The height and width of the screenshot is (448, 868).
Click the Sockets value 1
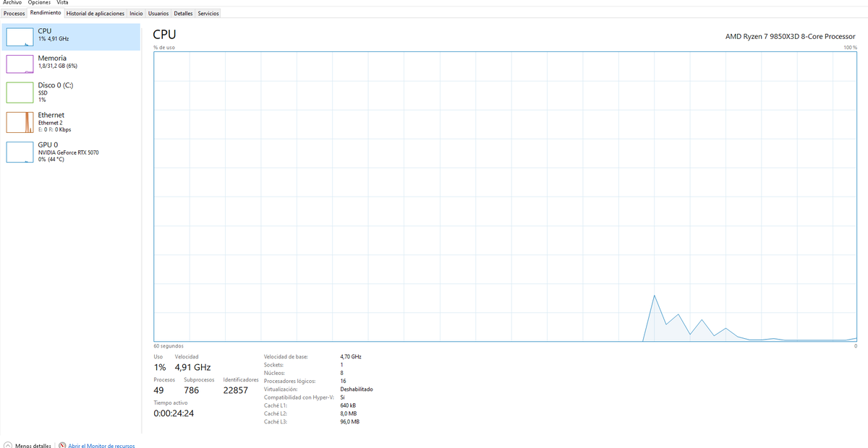[x=341, y=365]
